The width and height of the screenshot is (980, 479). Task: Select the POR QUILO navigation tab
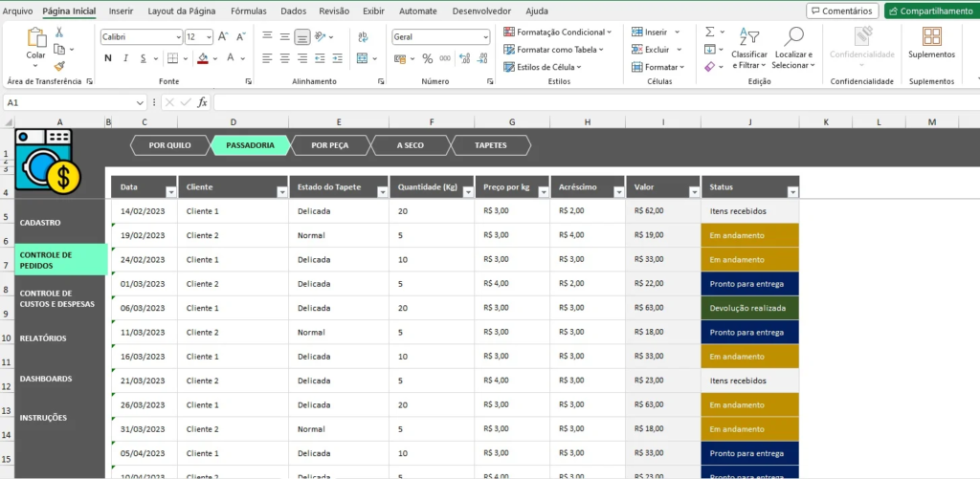pos(169,145)
